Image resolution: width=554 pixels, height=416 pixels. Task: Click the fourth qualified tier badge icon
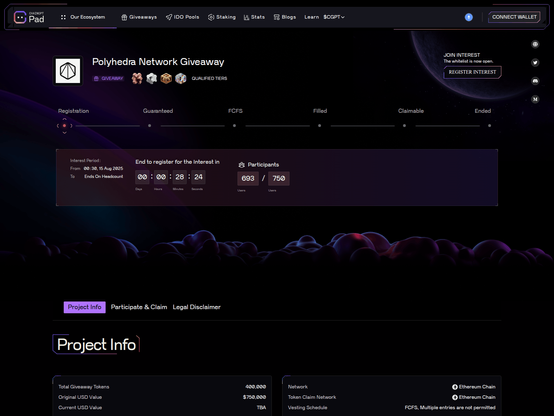pyautogui.click(x=181, y=78)
